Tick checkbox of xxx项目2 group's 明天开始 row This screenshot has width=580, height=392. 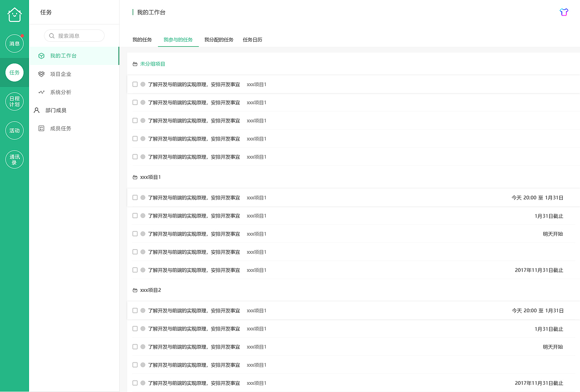tap(135, 347)
